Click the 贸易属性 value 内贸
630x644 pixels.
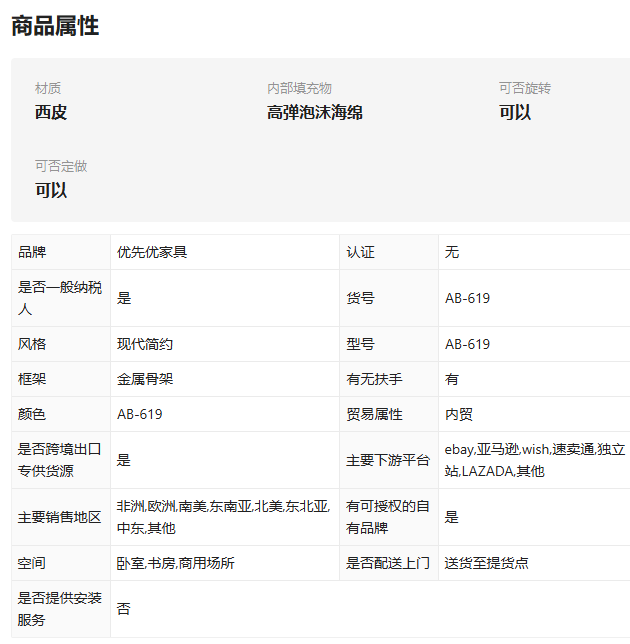click(459, 414)
